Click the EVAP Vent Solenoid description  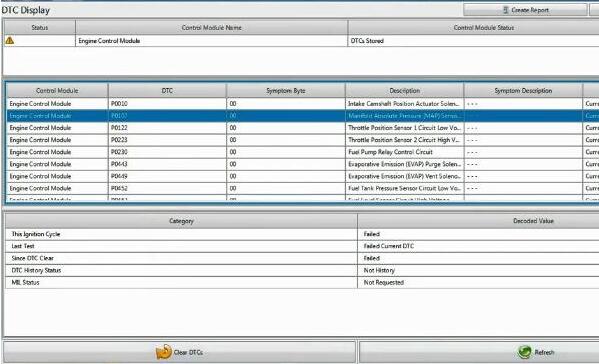point(404,176)
